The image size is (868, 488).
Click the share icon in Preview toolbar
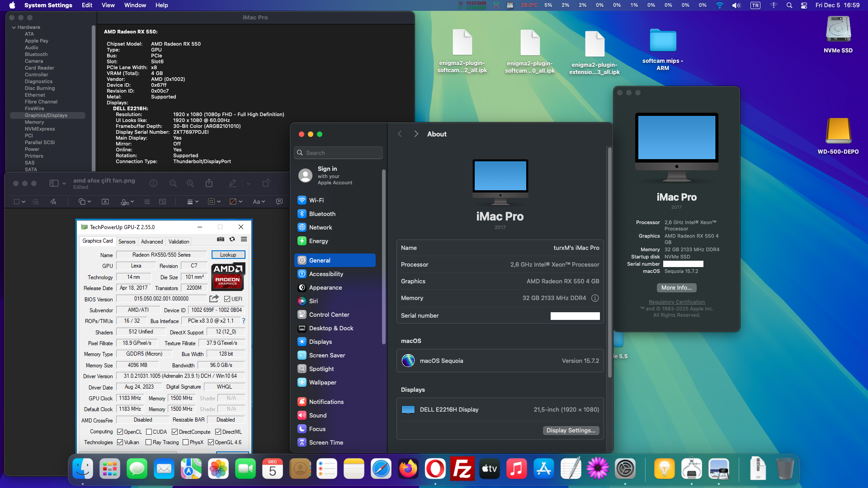click(208, 183)
